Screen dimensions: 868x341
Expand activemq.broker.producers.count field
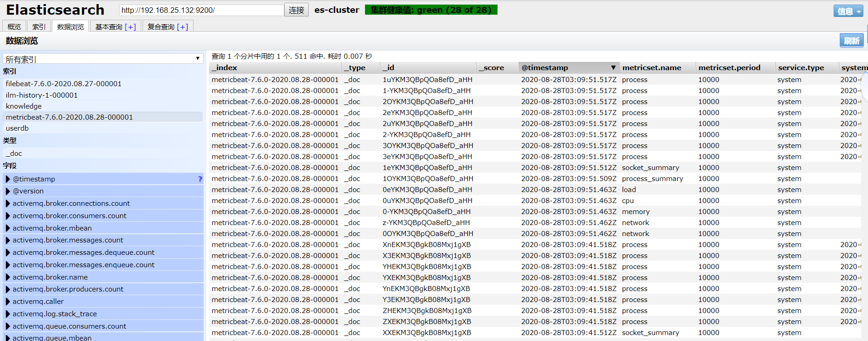[8, 289]
